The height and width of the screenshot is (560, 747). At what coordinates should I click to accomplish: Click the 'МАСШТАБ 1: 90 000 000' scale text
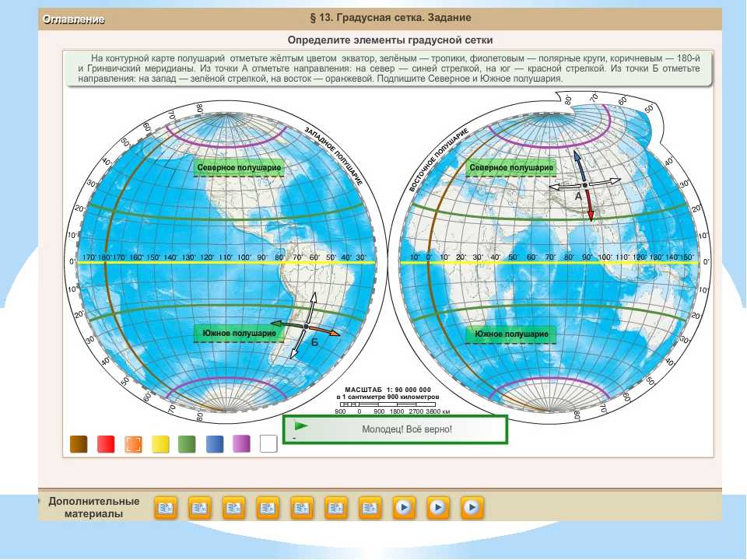[388, 390]
